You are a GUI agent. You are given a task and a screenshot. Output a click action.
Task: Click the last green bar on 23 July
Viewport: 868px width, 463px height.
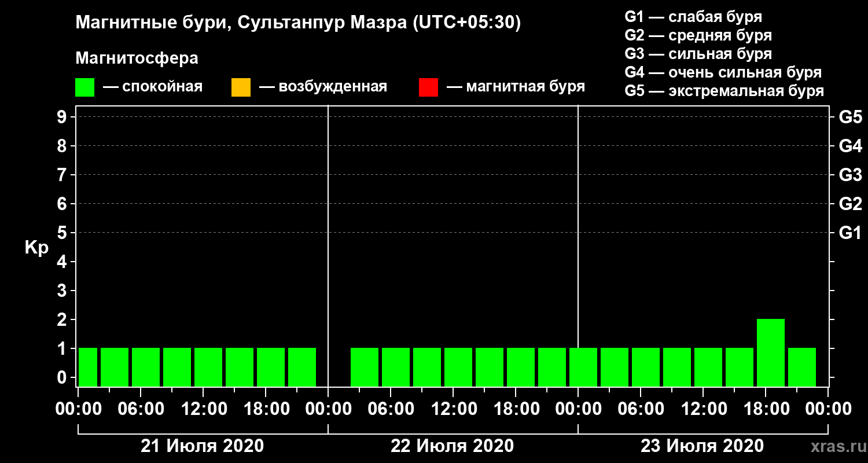[802, 367]
